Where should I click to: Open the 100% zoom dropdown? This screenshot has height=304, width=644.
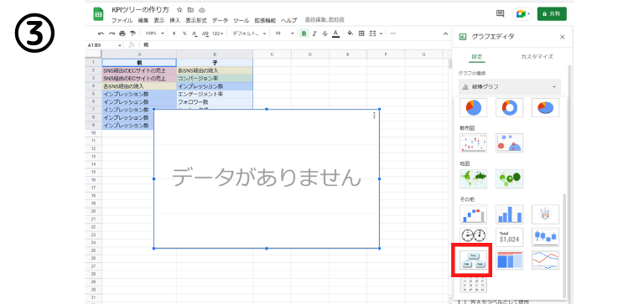[x=155, y=33]
